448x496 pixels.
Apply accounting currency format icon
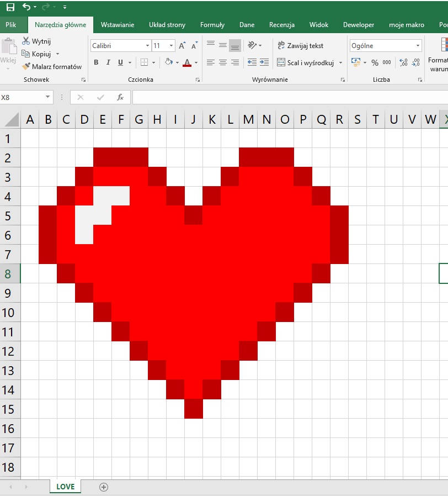point(356,62)
